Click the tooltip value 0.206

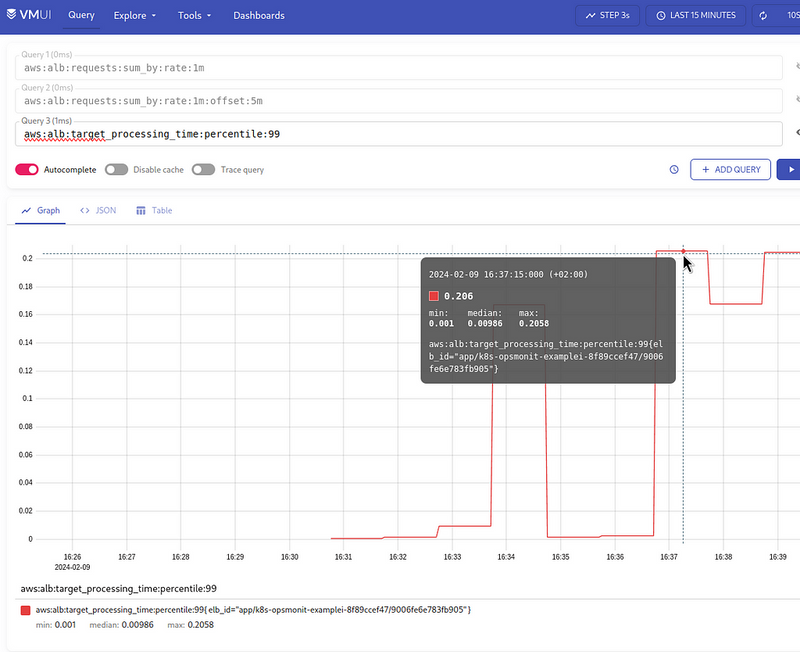(x=458, y=296)
